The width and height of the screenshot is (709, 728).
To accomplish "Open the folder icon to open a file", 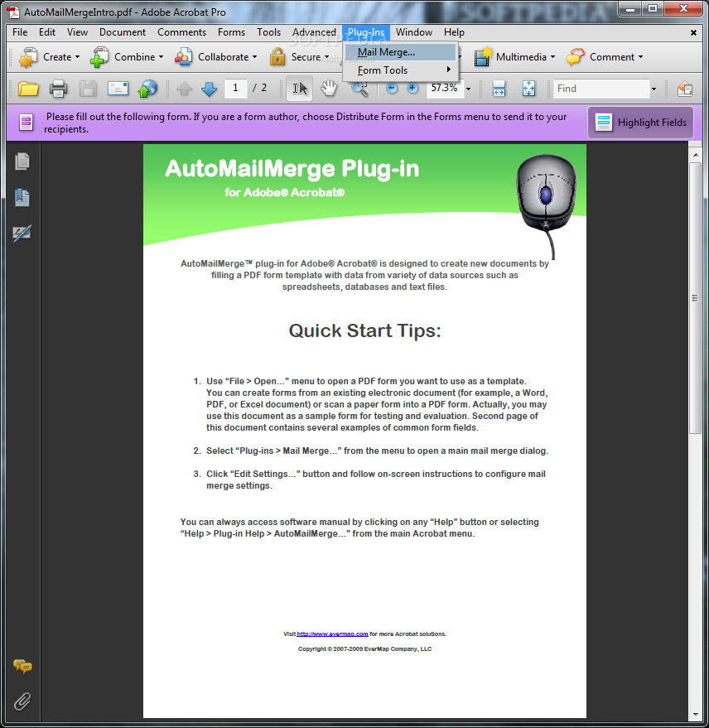I will 28,89.
